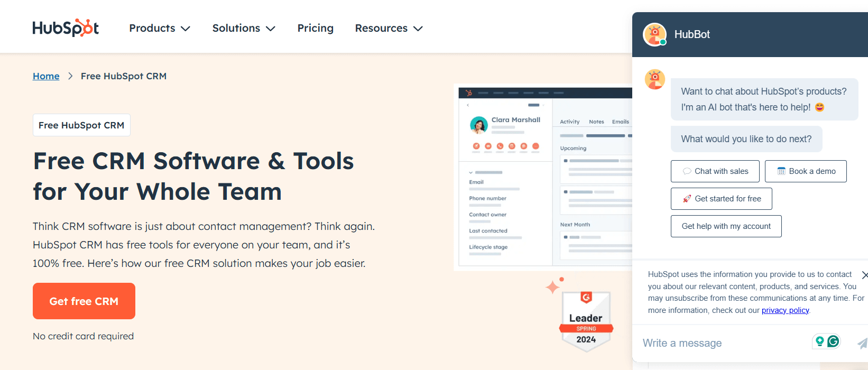Click the Activity tab in CRM preview
This screenshot has height=370, width=868.
pyautogui.click(x=570, y=122)
